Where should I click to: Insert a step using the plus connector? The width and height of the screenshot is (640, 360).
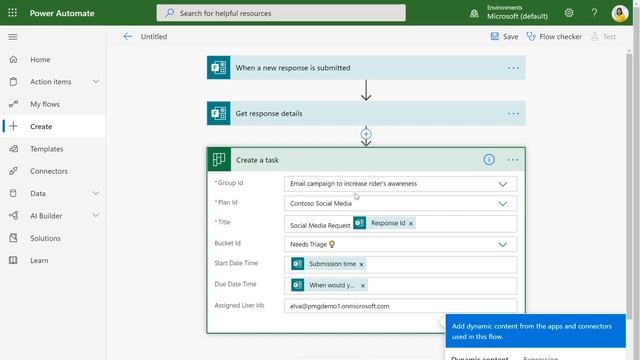[366, 134]
